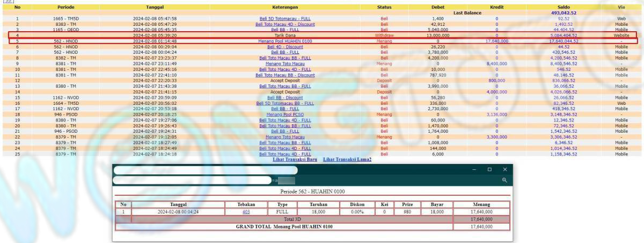The image size is (644, 243).
Task: Click tebakan number 403 link
Action: click(x=246, y=212)
